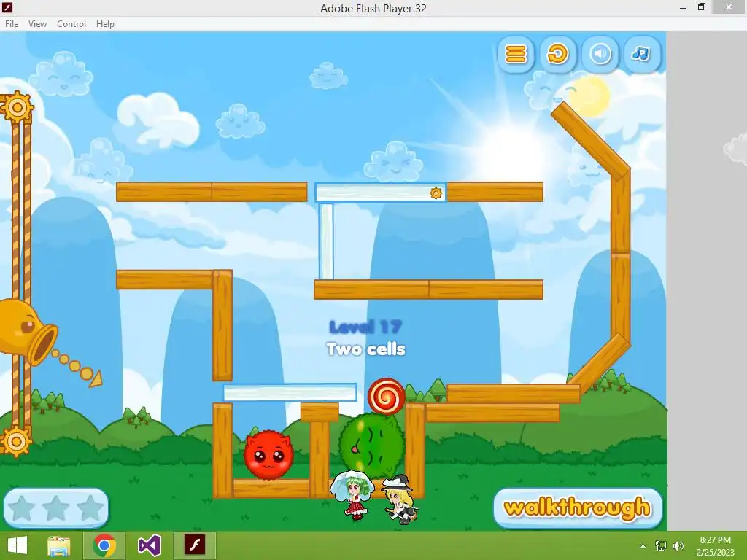The width and height of the screenshot is (747, 560).
Task: Open the clock showing 8:27 PM
Action: click(715, 546)
